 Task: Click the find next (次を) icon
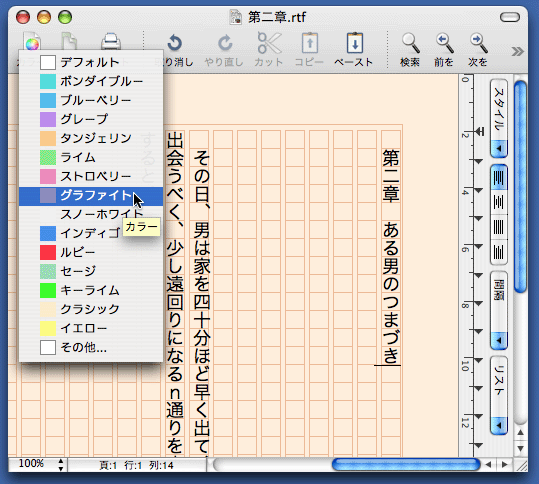point(478,43)
